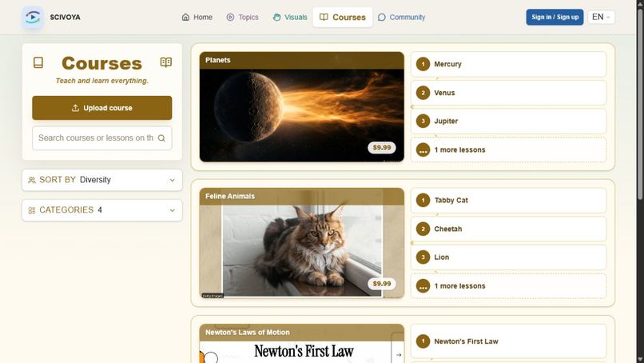Click the Planets $9.99 price badge

pyautogui.click(x=382, y=148)
